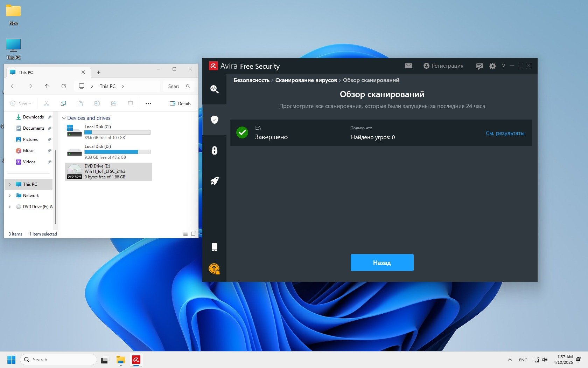The height and width of the screenshot is (368, 588).
Task: Click the orange upgrade icon in Avira sidebar
Action: pyautogui.click(x=214, y=269)
